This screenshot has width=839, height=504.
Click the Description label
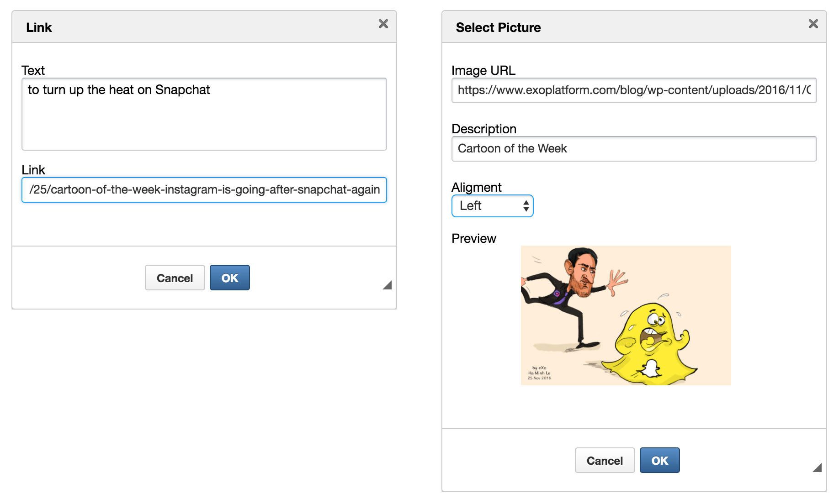pos(483,129)
